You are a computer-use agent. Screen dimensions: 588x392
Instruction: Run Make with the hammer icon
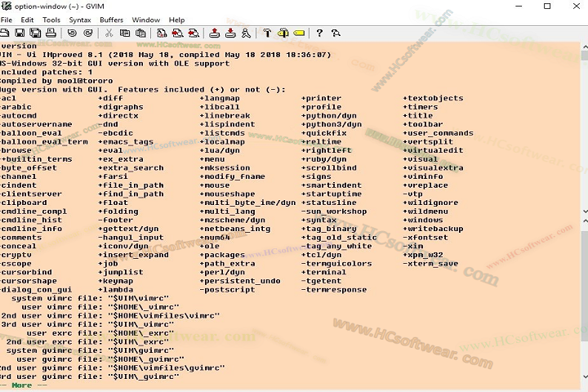point(267,33)
